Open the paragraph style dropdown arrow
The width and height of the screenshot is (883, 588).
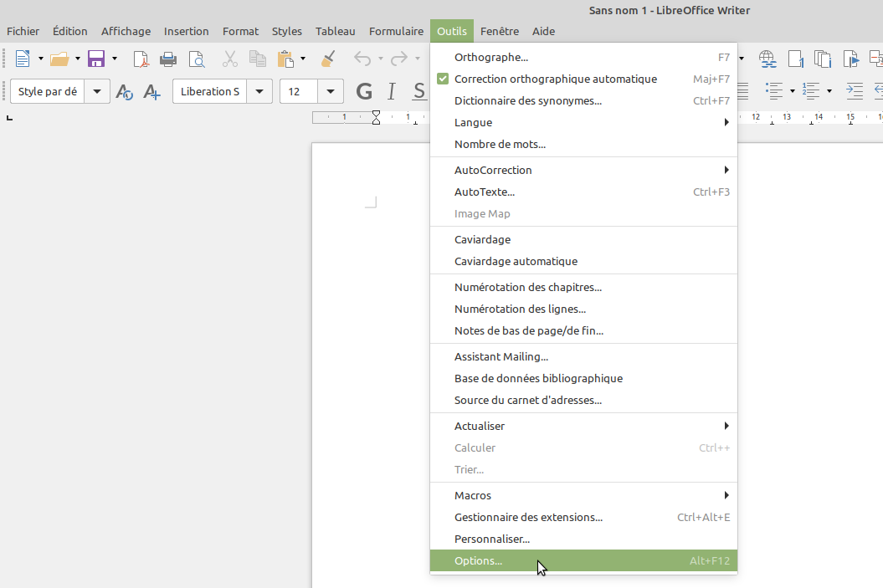point(99,91)
